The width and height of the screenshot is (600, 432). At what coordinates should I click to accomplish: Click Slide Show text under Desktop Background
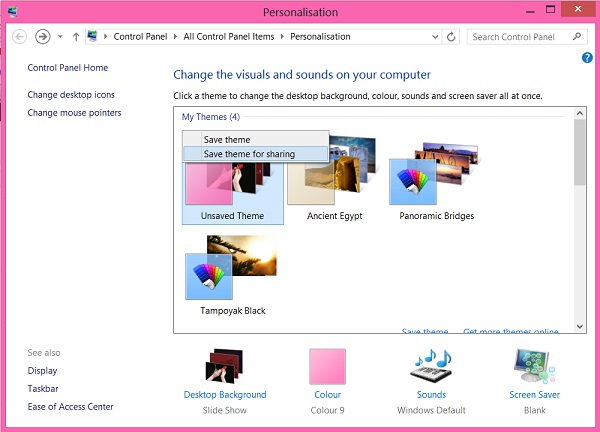(x=225, y=410)
